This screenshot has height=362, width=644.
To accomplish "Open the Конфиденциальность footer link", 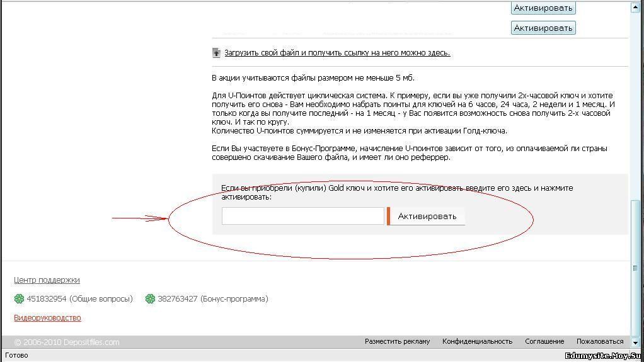I will pyautogui.click(x=477, y=341).
